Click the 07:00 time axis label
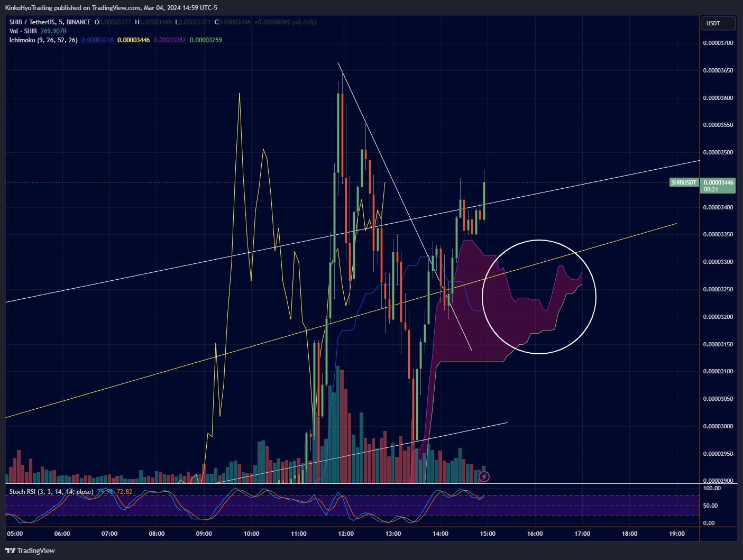The width and height of the screenshot is (743, 560). (x=109, y=534)
